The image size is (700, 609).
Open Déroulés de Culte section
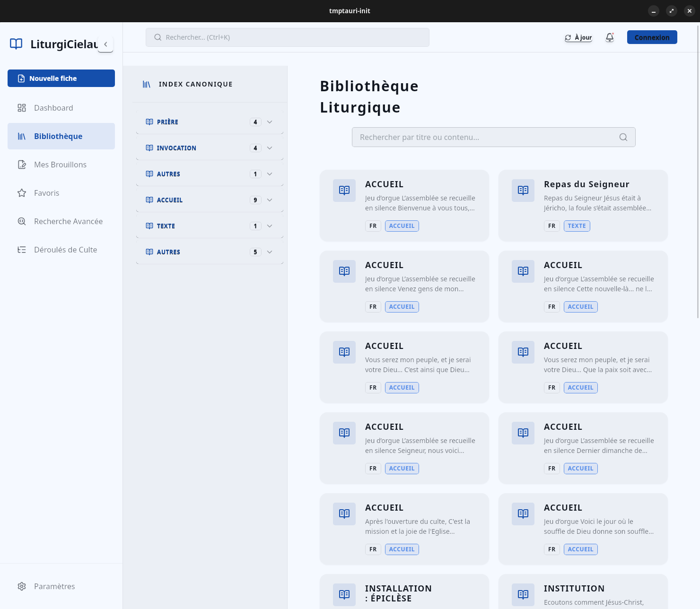pos(65,250)
